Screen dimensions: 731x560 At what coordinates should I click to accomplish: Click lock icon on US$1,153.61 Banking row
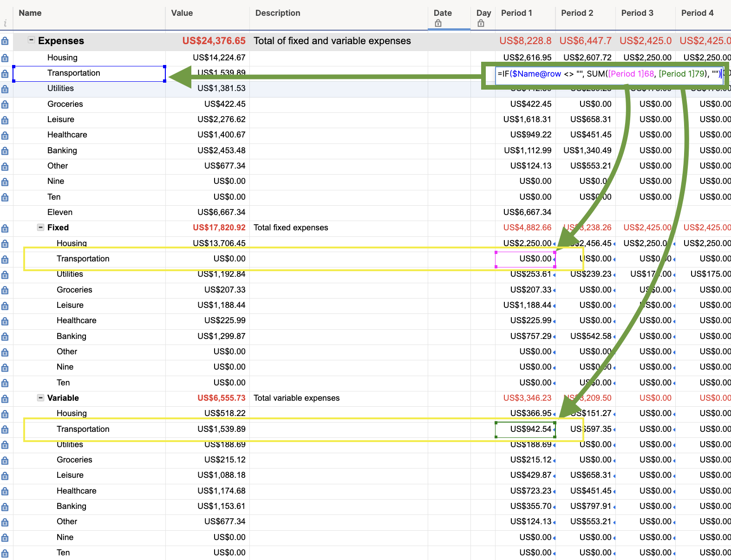coord(5,507)
